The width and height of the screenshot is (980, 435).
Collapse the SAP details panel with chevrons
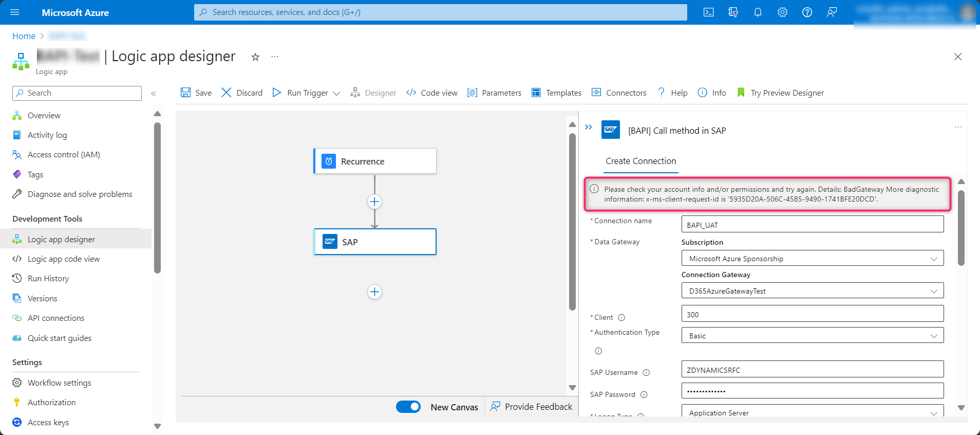click(x=589, y=127)
